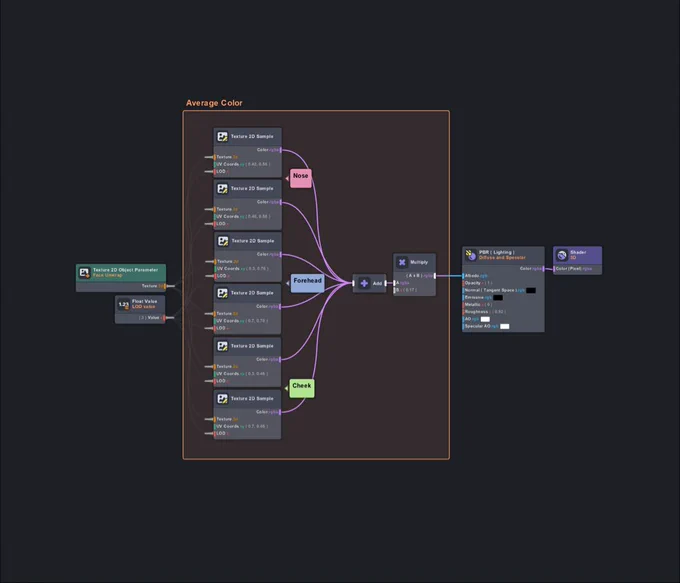Click the Add node's plus icon

pyautogui.click(x=364, y=283)
